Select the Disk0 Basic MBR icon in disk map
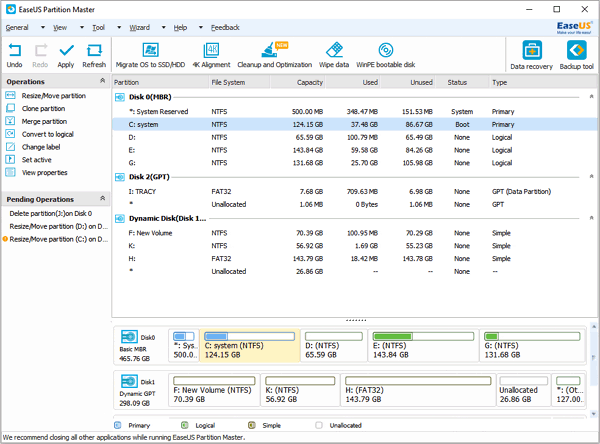The image size is (600, 444). pos(129,337)
